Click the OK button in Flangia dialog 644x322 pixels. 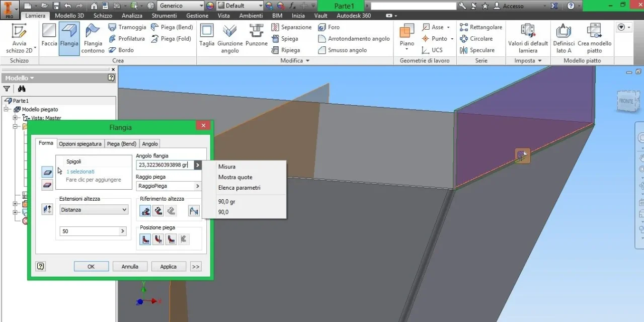pos(91,267)
